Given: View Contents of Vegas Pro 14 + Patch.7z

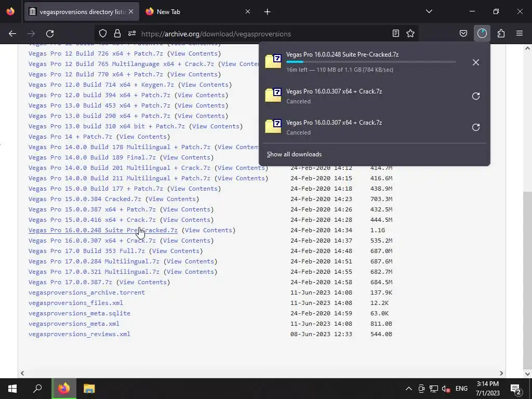Looking at the screenshot, I should 143,137.
